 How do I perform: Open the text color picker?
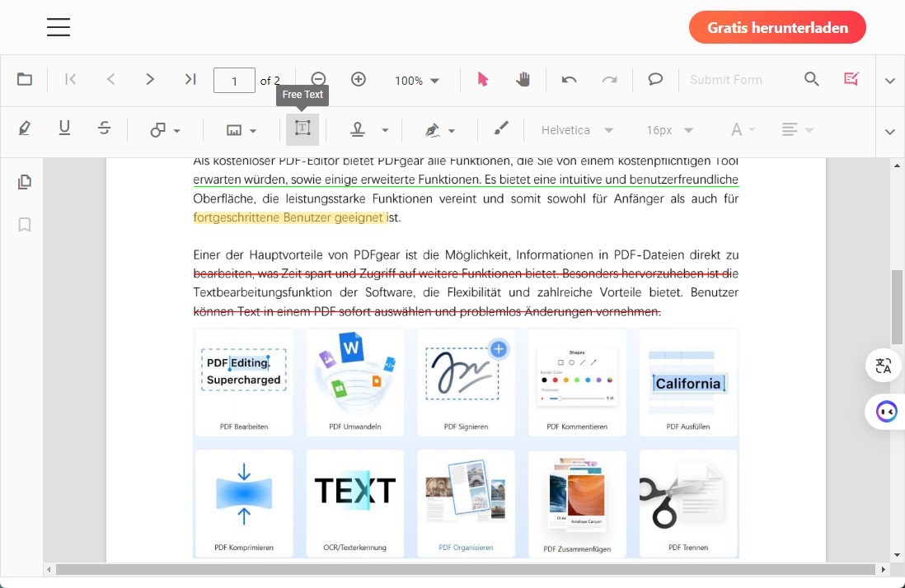[x=739, y=129]
